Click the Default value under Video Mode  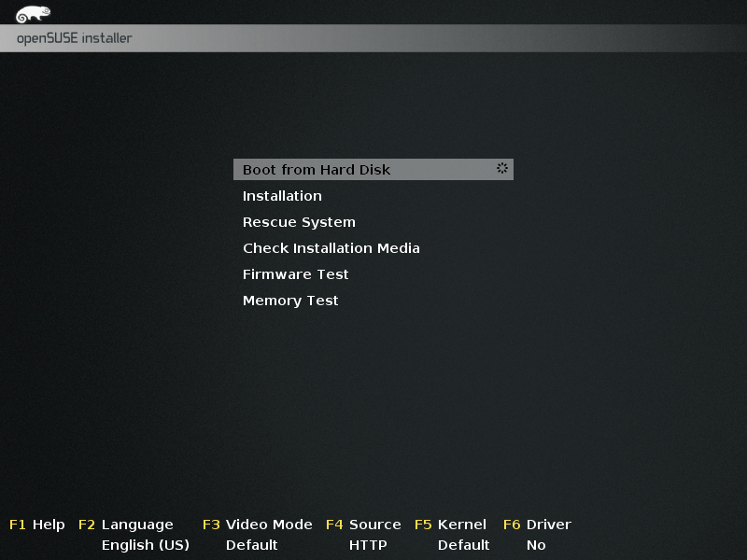pyautogui.click(x=251, y=545)
